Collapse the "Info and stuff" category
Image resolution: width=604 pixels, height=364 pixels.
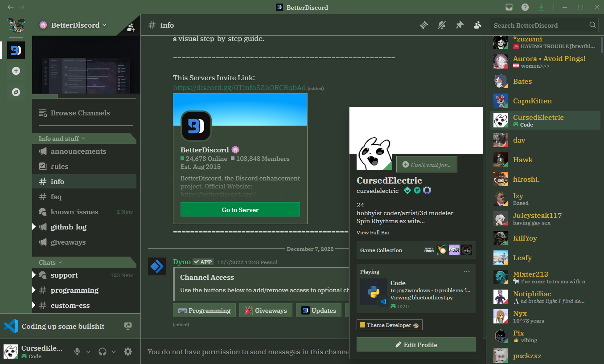pos(62,139)
